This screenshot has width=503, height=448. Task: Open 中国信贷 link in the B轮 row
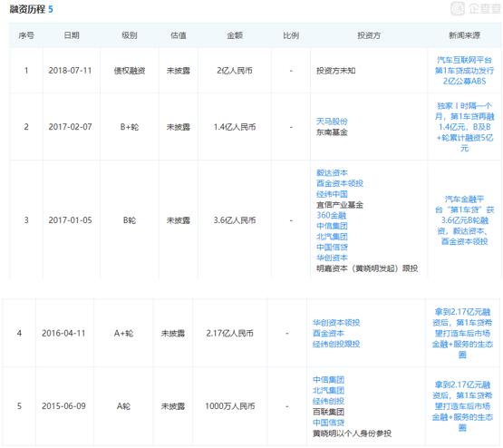(332, 247)
